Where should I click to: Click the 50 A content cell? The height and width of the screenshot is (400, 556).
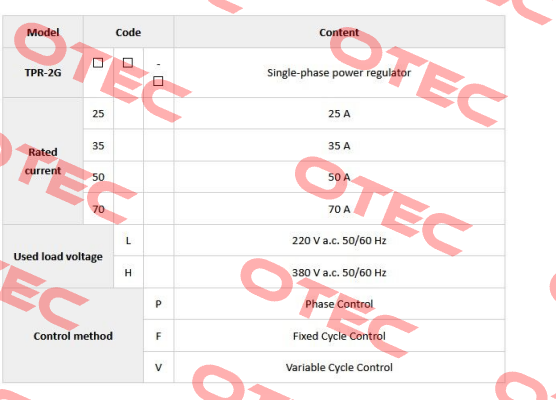339,177
